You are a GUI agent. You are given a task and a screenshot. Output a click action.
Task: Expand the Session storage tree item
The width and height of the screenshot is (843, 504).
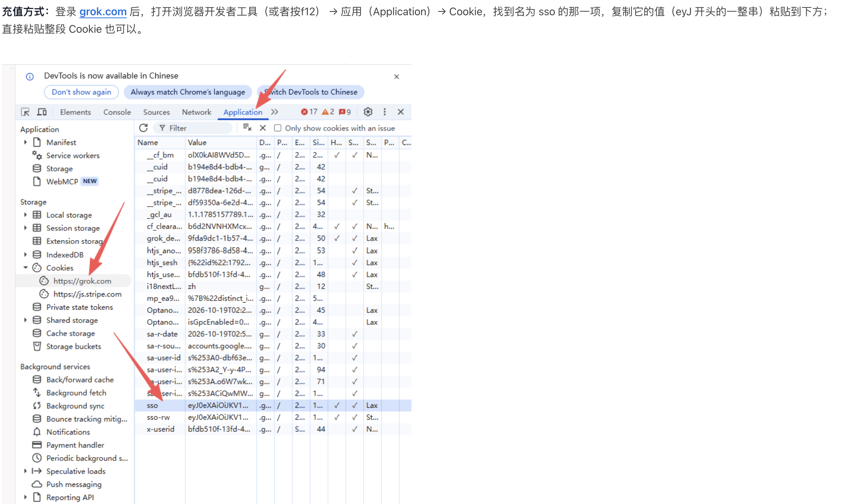25,228
